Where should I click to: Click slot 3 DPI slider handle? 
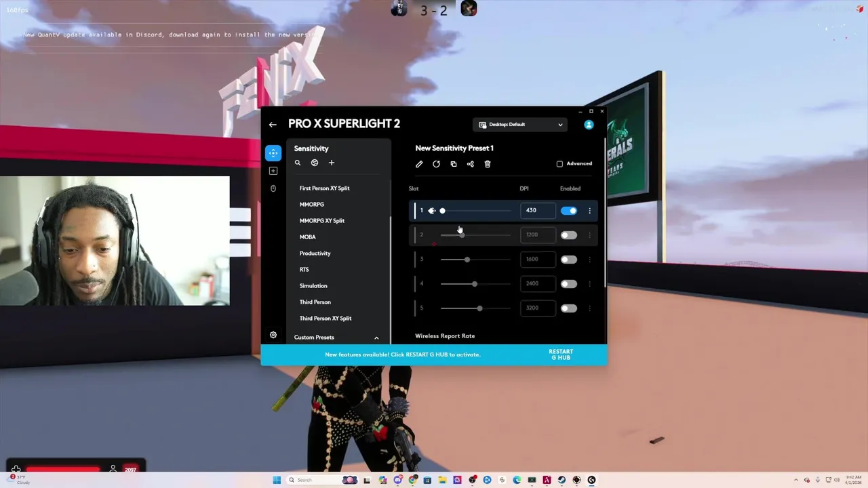(467, 260)
